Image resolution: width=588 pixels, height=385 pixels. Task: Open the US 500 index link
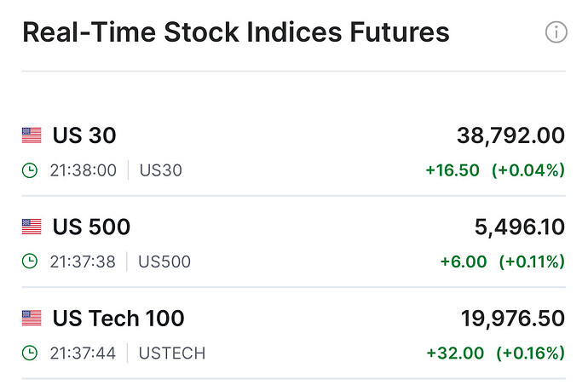coord(91,227)
